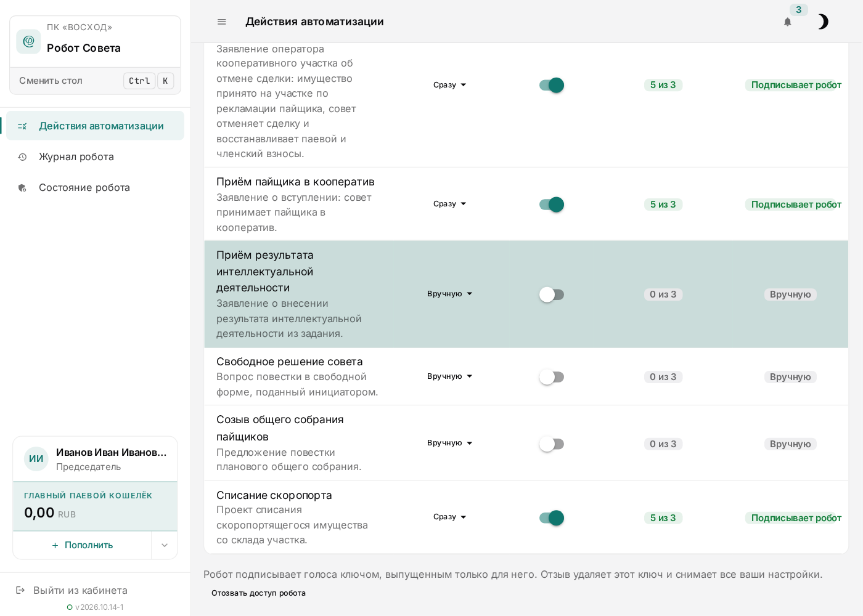Click the Журнал робота history icon
This screenshot has width=863, height=616.
pyautogui.click(x=22, y=157)
